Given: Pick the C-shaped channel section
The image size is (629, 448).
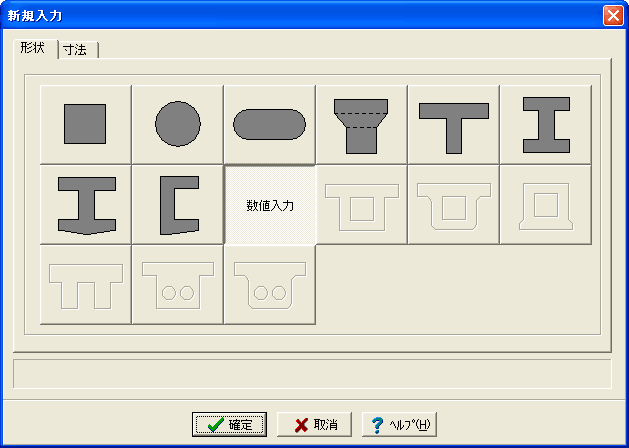Looking at the screenshot, I should 178,205.
